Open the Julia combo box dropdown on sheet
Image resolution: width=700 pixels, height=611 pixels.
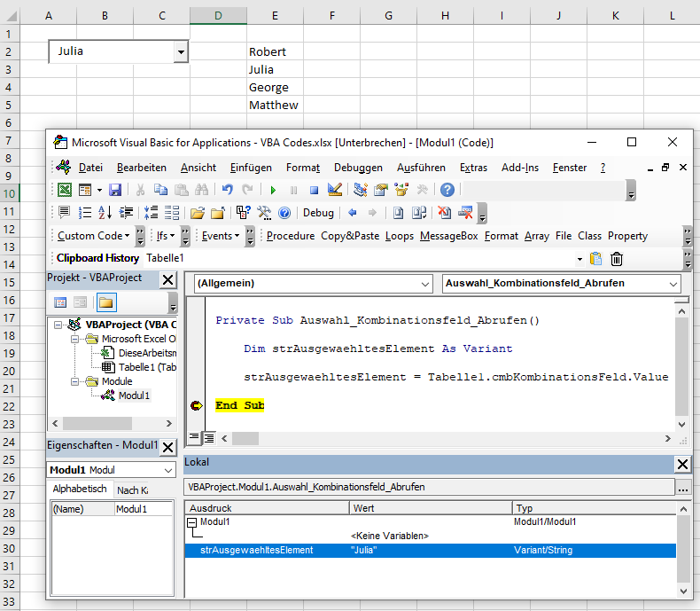click(x=181, y=51)
